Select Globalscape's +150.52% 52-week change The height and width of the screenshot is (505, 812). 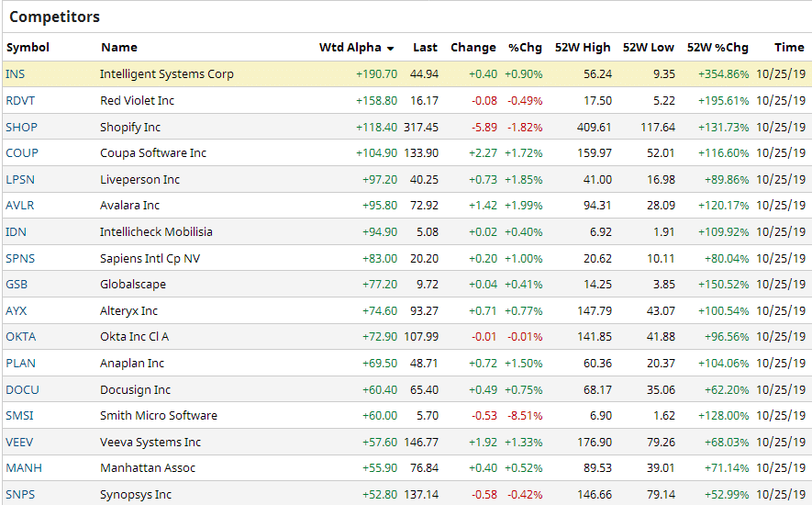point(723,284)
